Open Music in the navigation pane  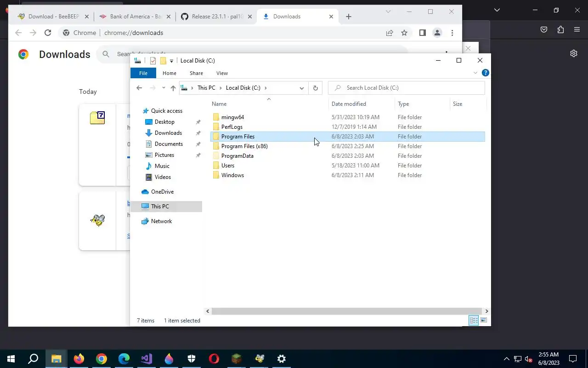coord(162,166)
